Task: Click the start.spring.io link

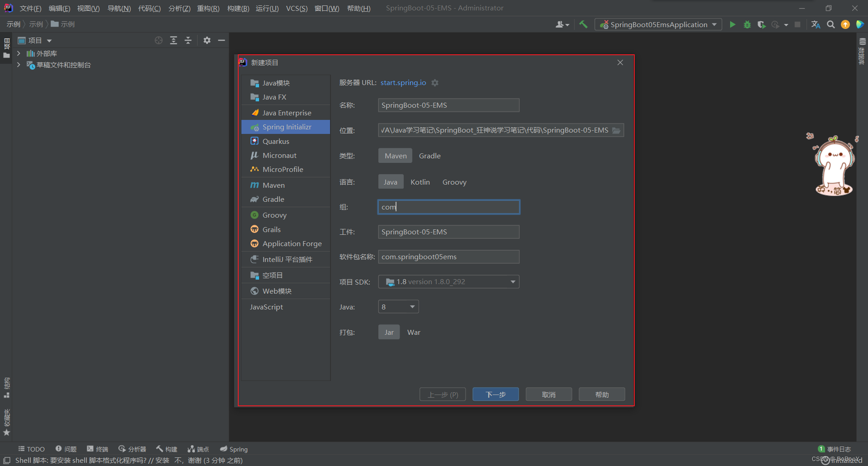Action: 403,82
